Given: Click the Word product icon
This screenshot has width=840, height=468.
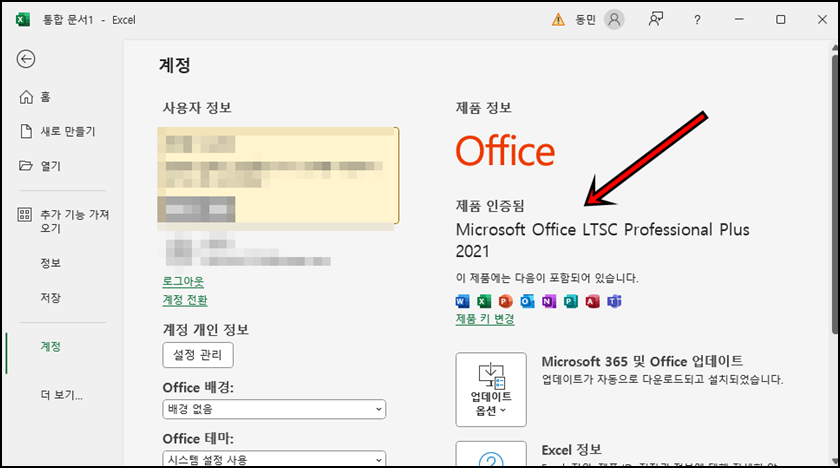Looking at the screenshot, I should coord(462,301).
